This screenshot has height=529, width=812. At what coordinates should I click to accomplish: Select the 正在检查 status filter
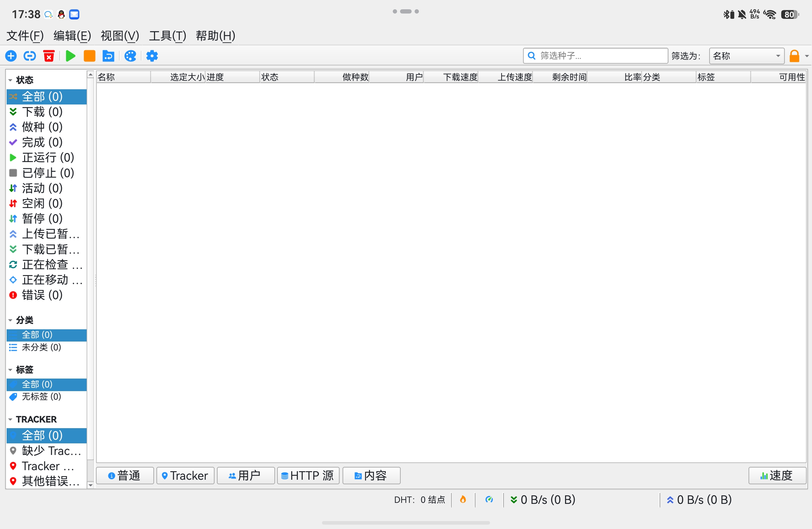coord(46,264)
